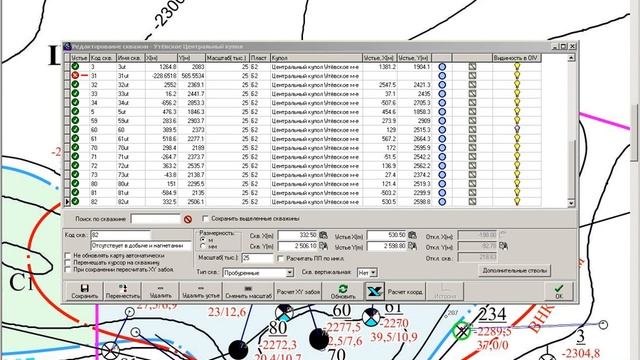This screenshot has height=360, width=640.
Task: Click the pick icon next to Устье Y(m)
Action: tap(412, 246)
